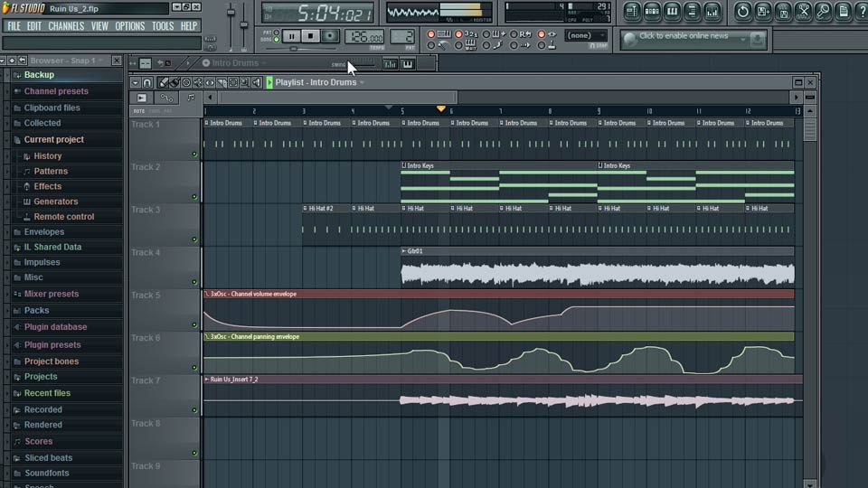The height and width of the screenshot is (488, 868).
Task: Click to enable online news
Action: (x=684, y=37)
